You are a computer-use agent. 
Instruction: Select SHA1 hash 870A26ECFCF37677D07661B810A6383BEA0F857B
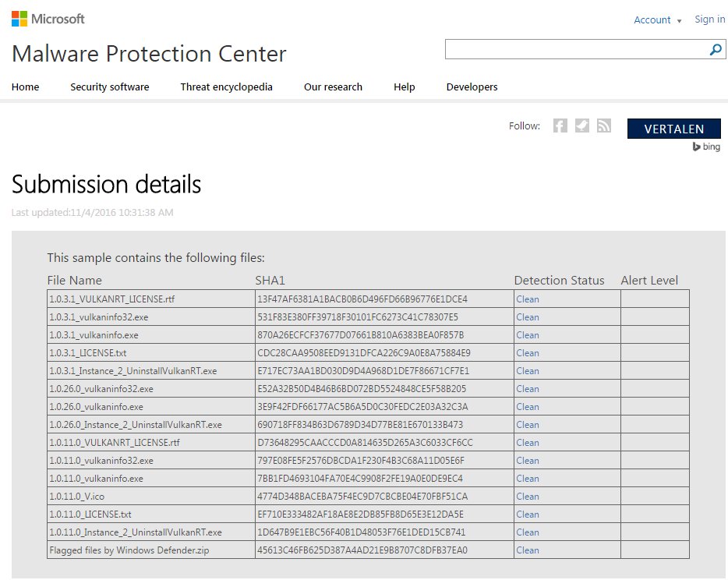(361, 335)
